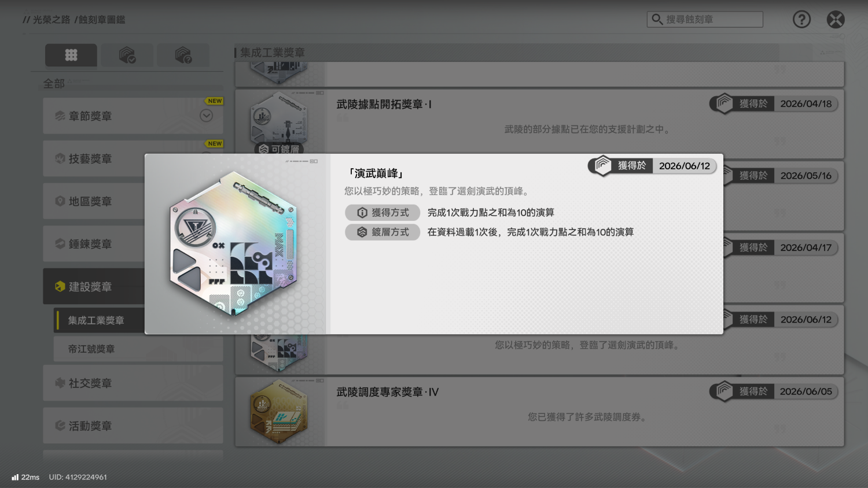Click the 光榮之路 breadcrumb text
Image resolution: width=868 pixels, height=488 pixels.
tap(51, 20)
